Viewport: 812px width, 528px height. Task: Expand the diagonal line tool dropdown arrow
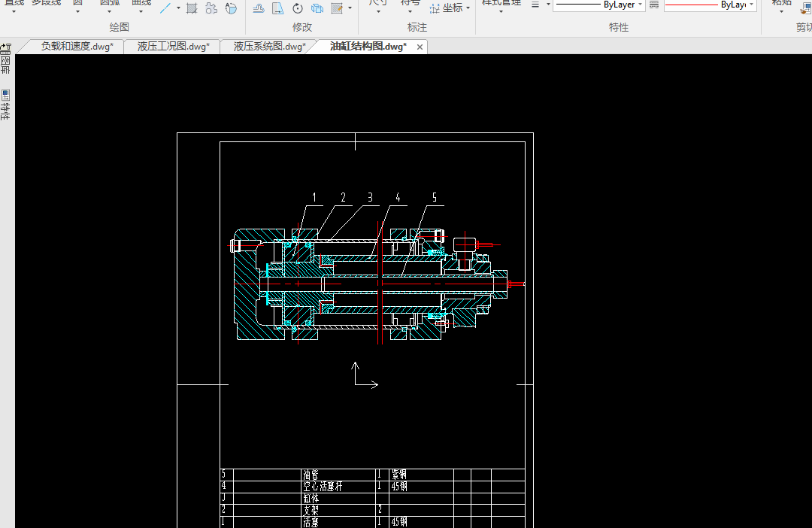click(178, 8)
